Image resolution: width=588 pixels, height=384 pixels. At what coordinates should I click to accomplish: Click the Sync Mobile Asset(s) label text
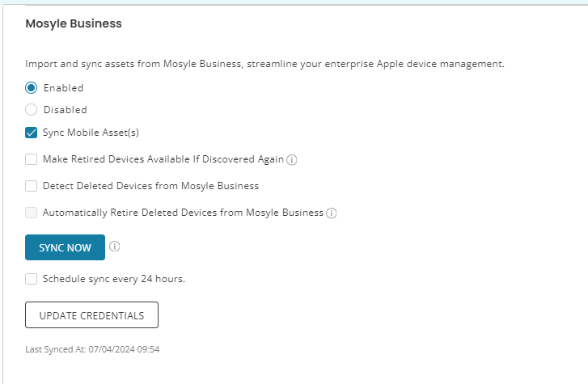pos(91,133)
